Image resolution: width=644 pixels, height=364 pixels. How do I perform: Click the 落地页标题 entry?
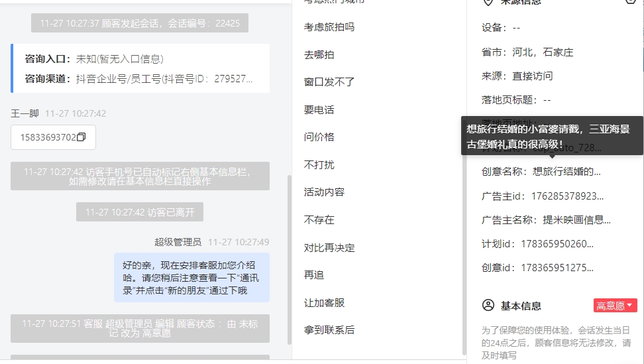(516, 100)
